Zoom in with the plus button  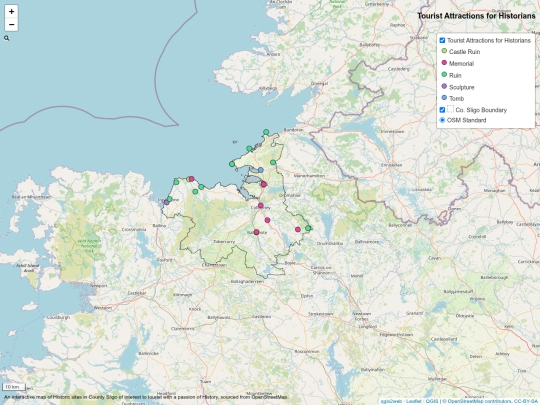coord(11,11)
